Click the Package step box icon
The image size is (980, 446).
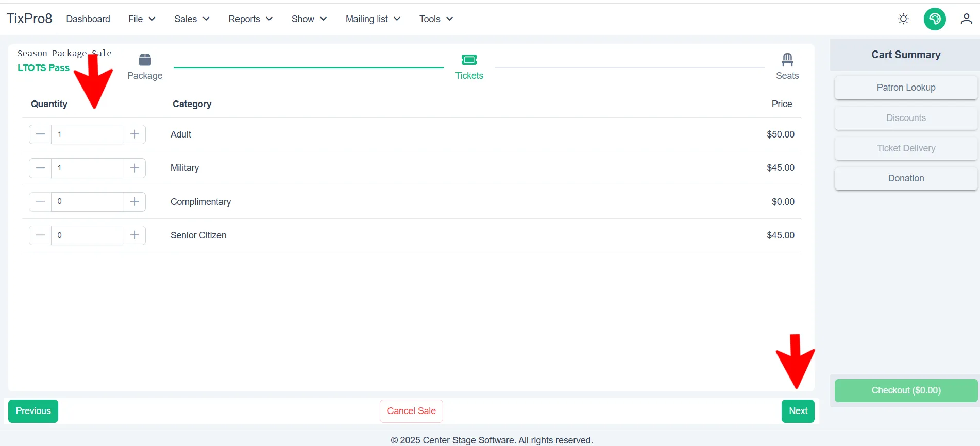pos(145,60)
